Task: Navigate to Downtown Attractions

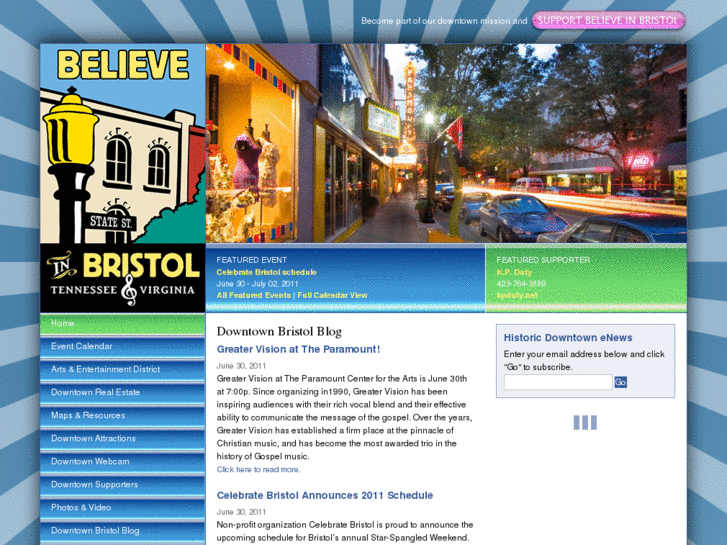Action: pos(123,438)
